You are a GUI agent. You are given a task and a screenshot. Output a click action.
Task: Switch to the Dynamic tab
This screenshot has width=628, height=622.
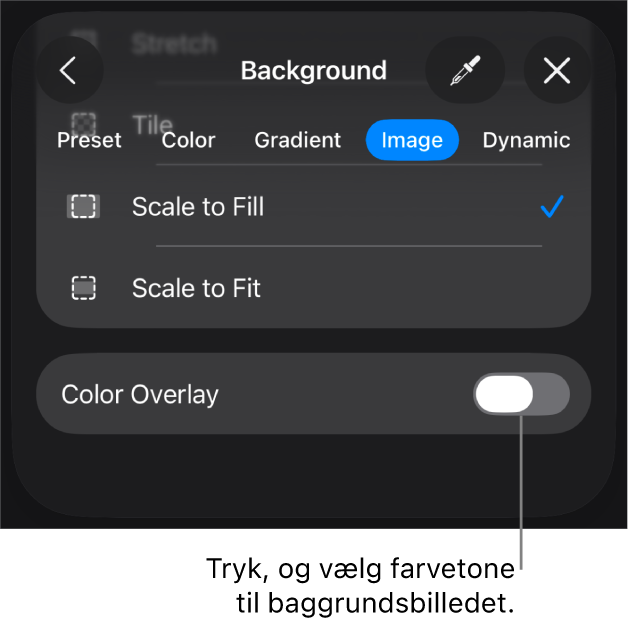[x=526, y=140]
